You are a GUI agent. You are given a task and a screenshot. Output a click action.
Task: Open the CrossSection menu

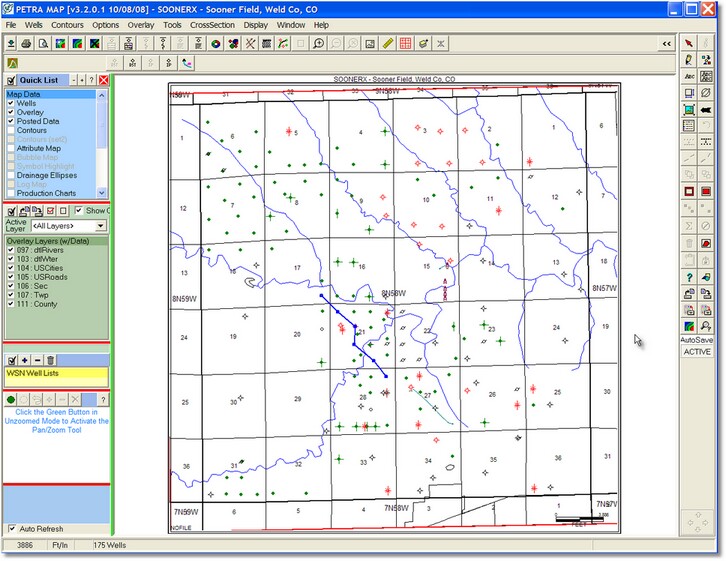click(212, 25)
